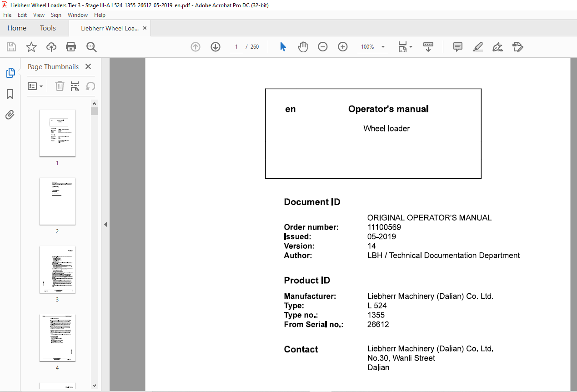Switch to the Home tab
577x392 pixels.
coord(17,28)
